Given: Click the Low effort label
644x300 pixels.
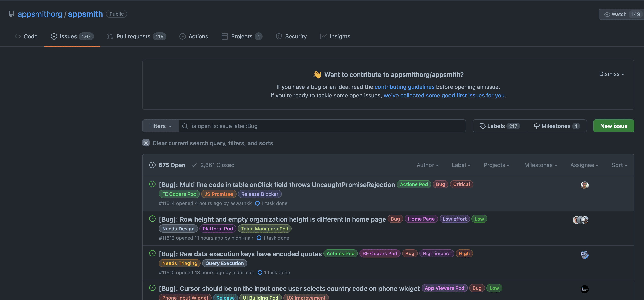Looking at the screenshot, I should [455, 219].
